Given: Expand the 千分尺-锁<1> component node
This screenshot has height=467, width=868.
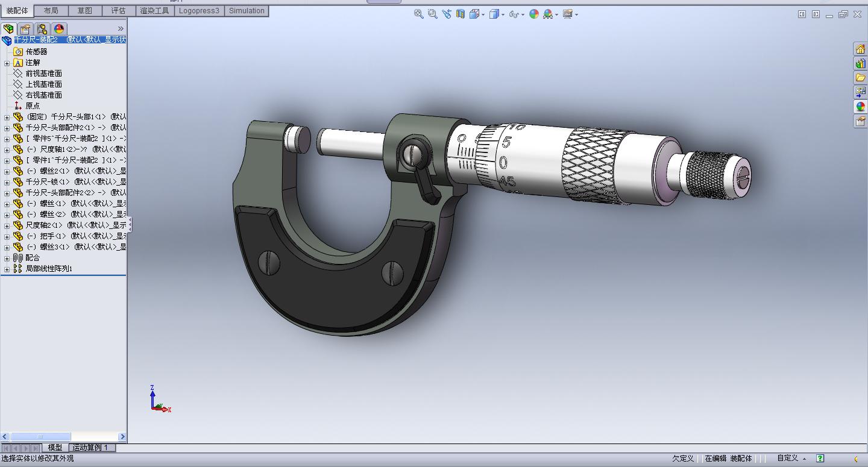Looking at the screenshot, I should click(x=7, y=182).
